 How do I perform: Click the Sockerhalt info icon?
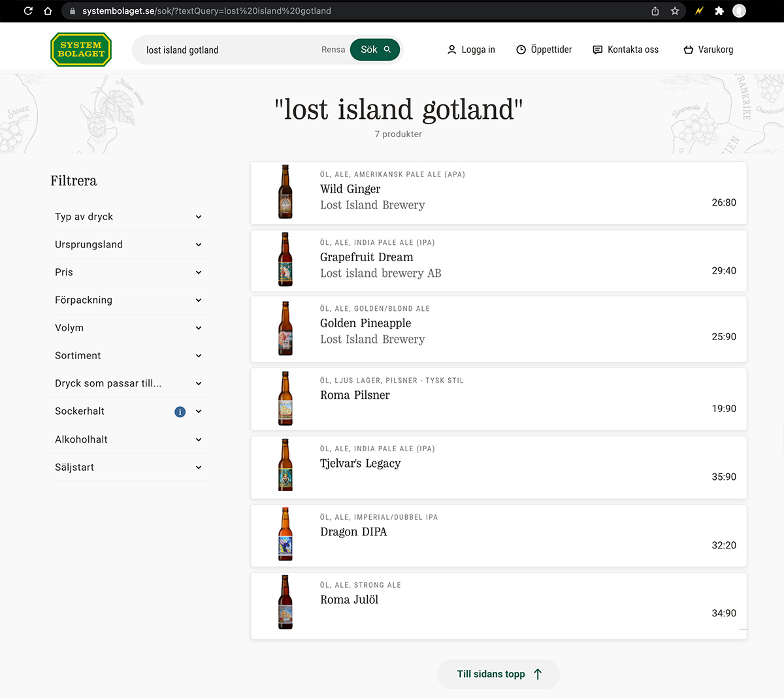[x=180, y=411]
